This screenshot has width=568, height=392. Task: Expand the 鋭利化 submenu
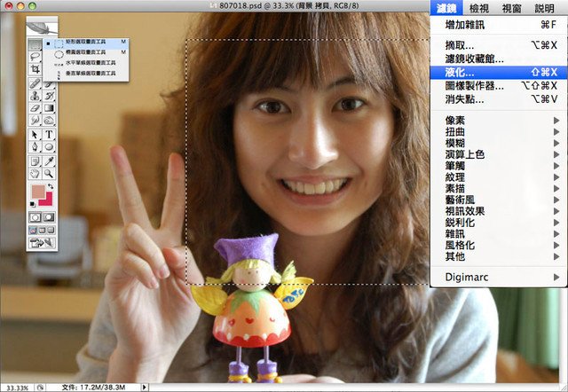point(499,223)
